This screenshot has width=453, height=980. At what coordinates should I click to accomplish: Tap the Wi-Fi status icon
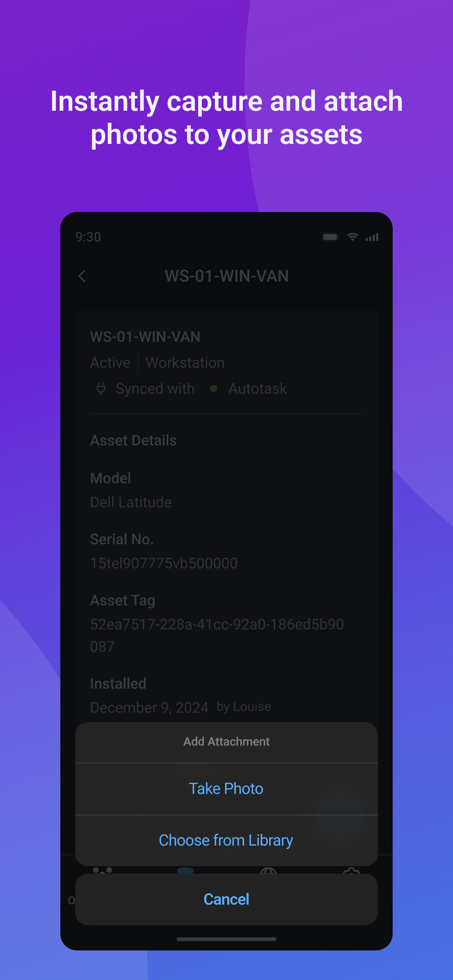[352, 237]
